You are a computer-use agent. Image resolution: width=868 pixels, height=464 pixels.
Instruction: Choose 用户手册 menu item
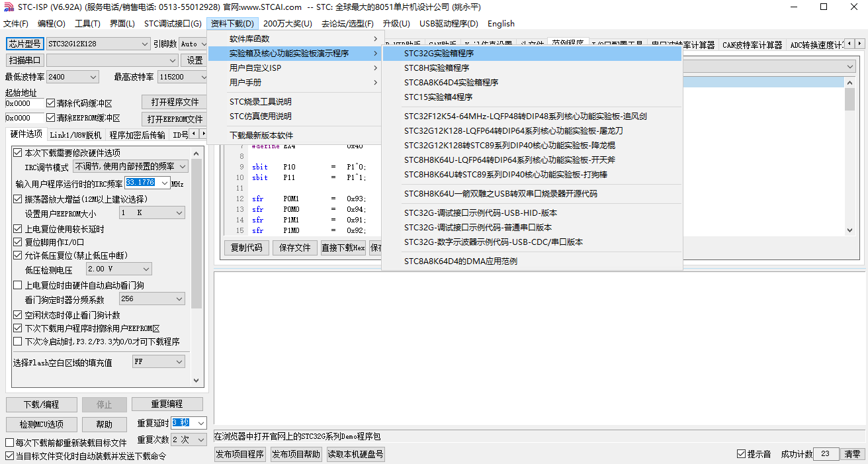click(x=294, y=83)
